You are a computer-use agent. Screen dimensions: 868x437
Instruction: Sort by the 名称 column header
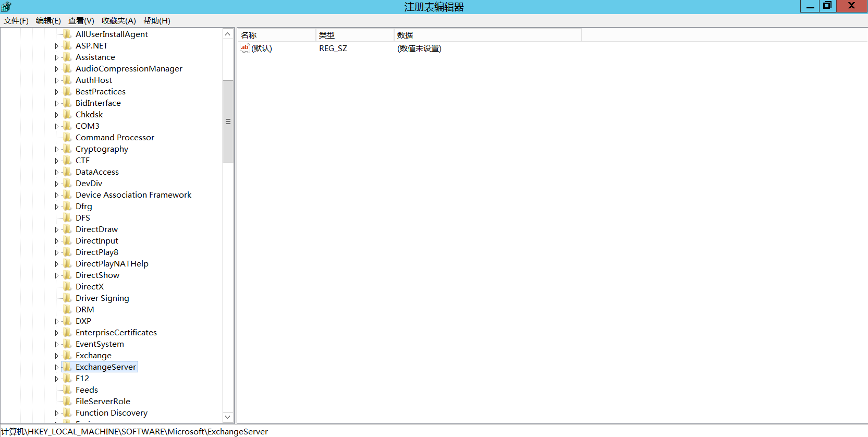point(277,35)
